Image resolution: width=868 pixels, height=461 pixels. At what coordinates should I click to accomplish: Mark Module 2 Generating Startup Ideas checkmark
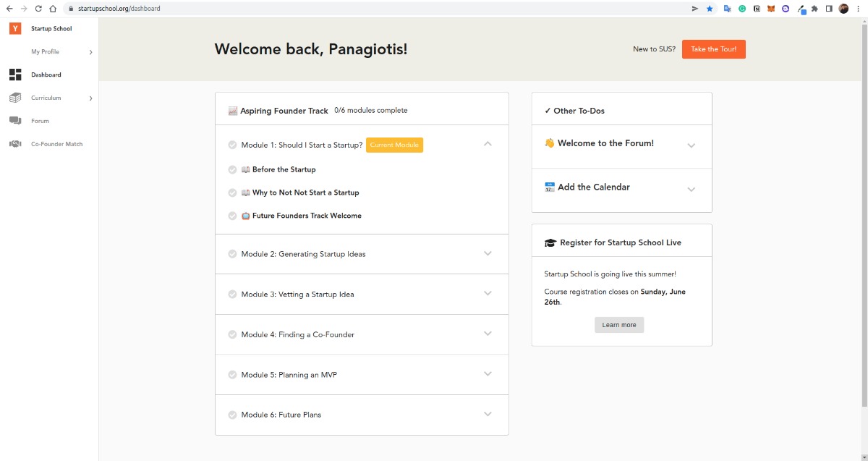[232, 254]
